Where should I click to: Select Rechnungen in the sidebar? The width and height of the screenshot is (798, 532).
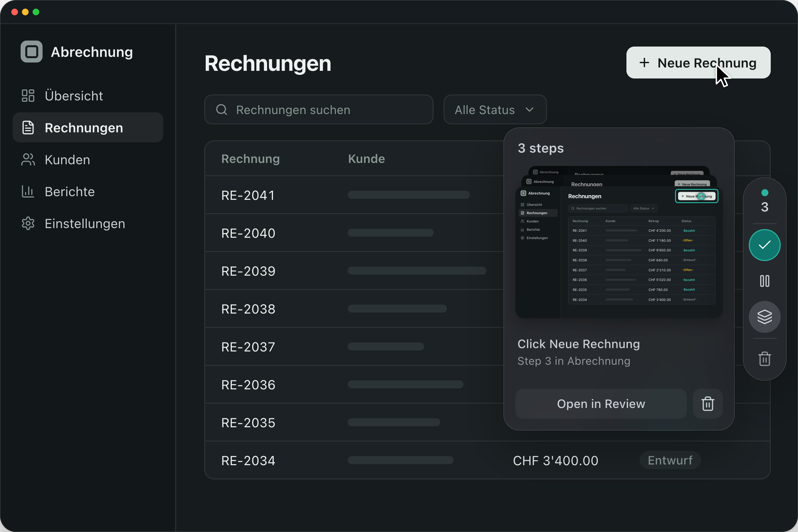[x=88, y=128]
